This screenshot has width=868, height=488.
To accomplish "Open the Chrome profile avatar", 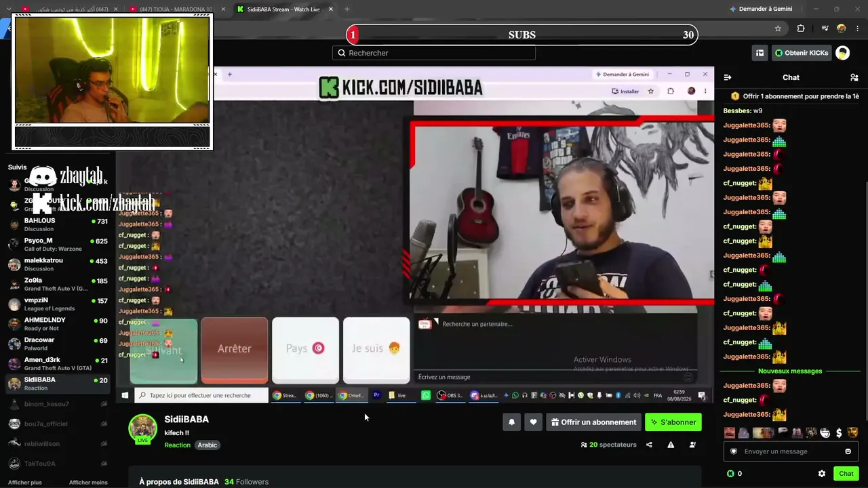I will coord(842,28).
